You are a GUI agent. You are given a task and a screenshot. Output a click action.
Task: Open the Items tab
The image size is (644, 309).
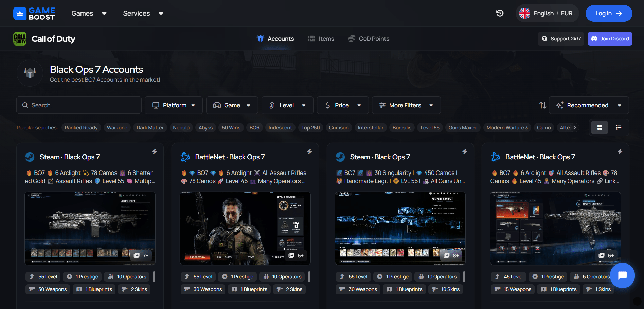(x=321, y=39)
